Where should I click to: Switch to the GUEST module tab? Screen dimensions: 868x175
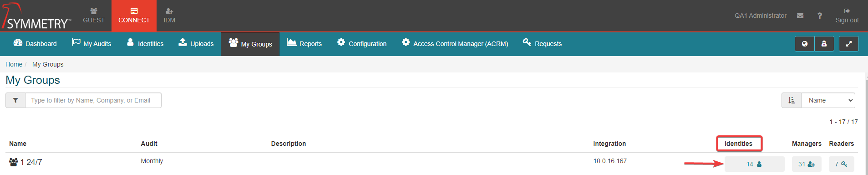pos(94,15)
